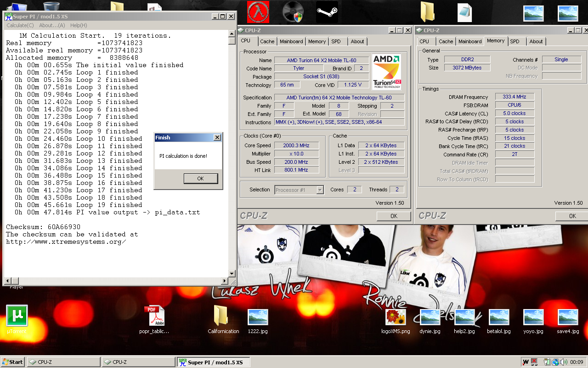Click the HT Link value 800.1 MHz
588x368 pixels.
tap(296, 170)
